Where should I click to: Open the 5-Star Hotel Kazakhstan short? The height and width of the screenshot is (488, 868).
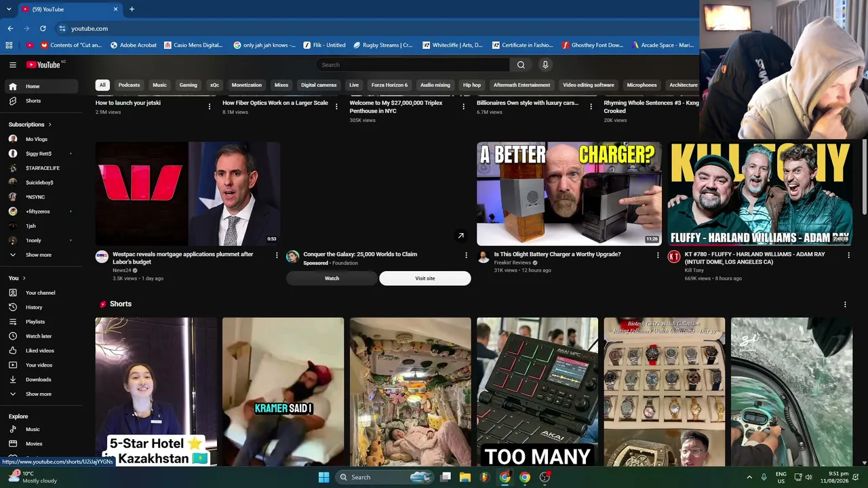[x=156, y=392]
